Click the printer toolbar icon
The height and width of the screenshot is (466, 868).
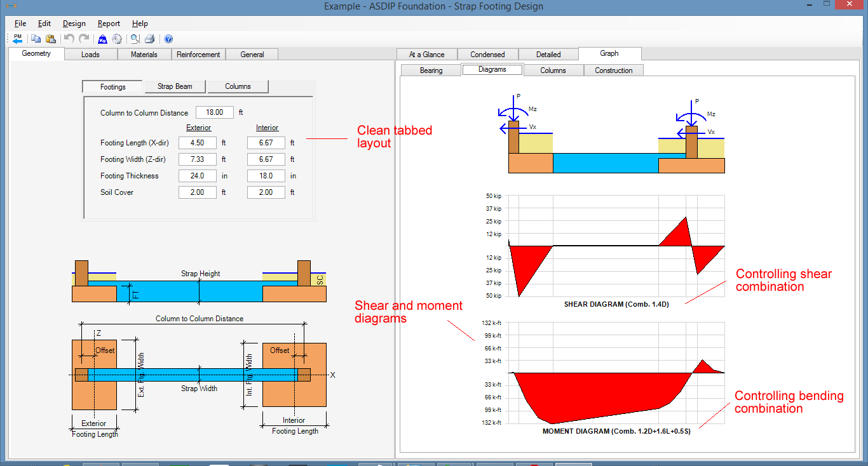[150, 39]
